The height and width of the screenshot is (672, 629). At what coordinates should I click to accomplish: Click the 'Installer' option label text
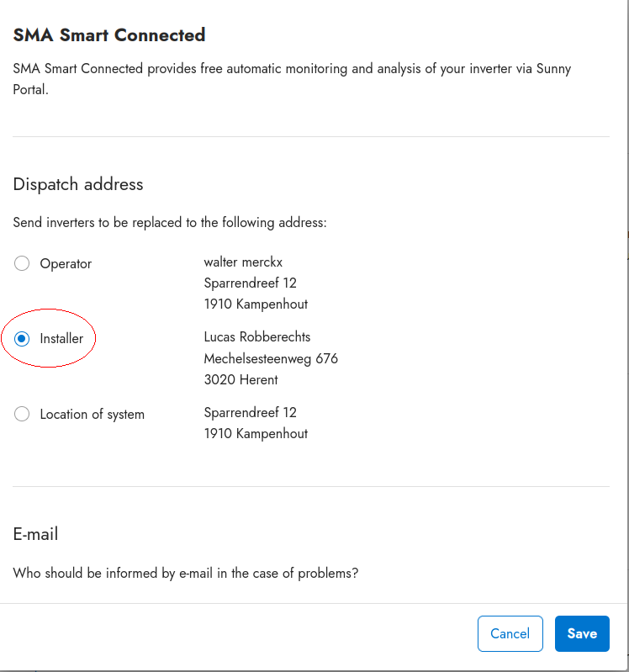61,339
